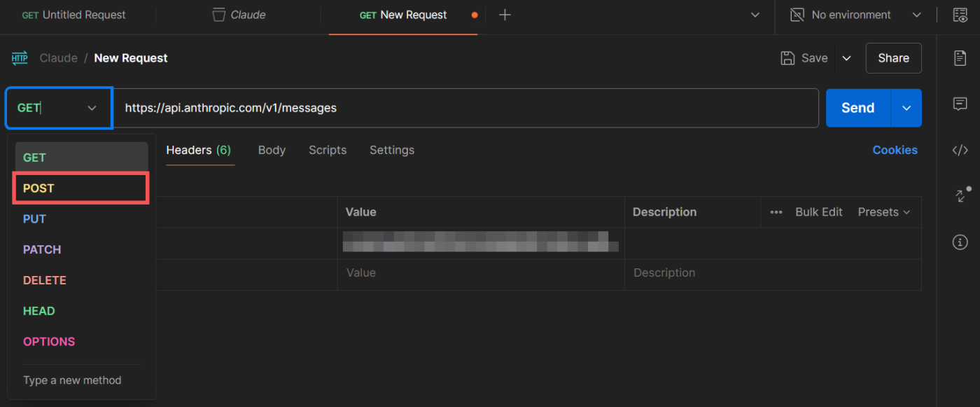Save the request
The width and height of the screenshot is (980, 407).
click(x=805, y=58)
